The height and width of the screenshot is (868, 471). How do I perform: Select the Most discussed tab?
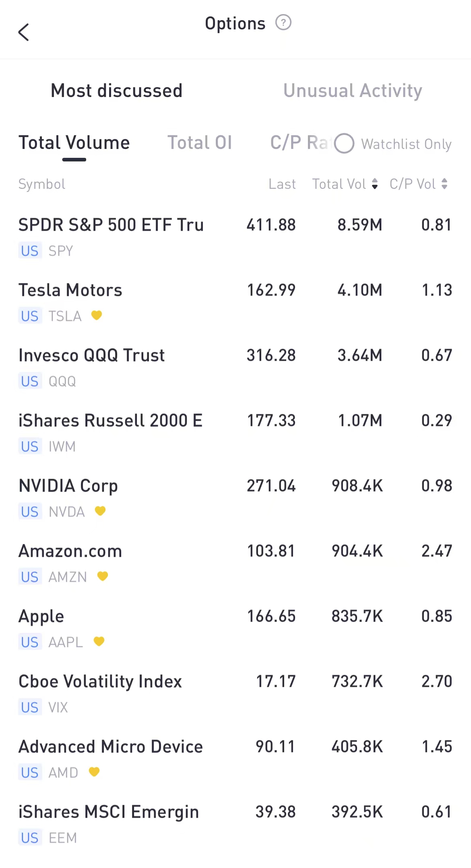coord(116,91)
